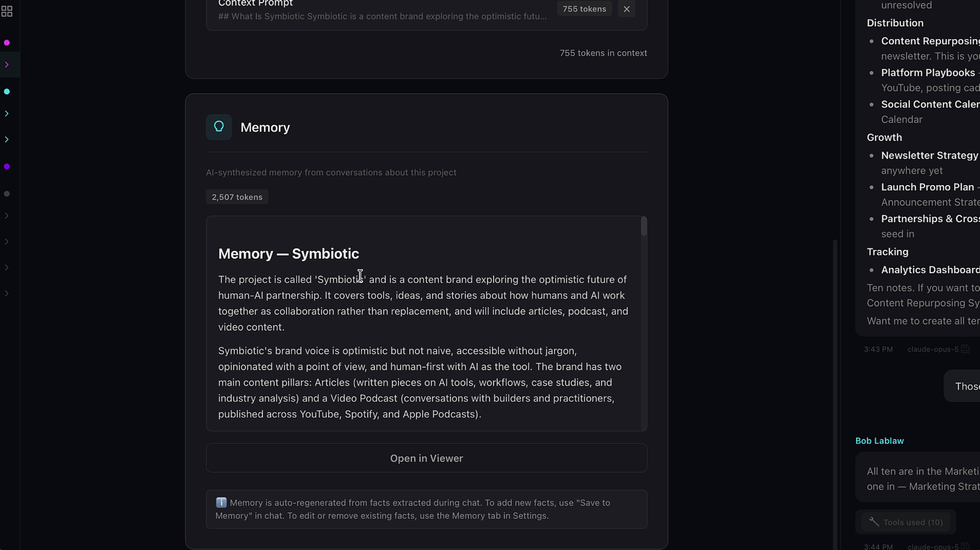Open memory in viewer
980x550 pixels.
pyautogui.click(x=427, y=458)
